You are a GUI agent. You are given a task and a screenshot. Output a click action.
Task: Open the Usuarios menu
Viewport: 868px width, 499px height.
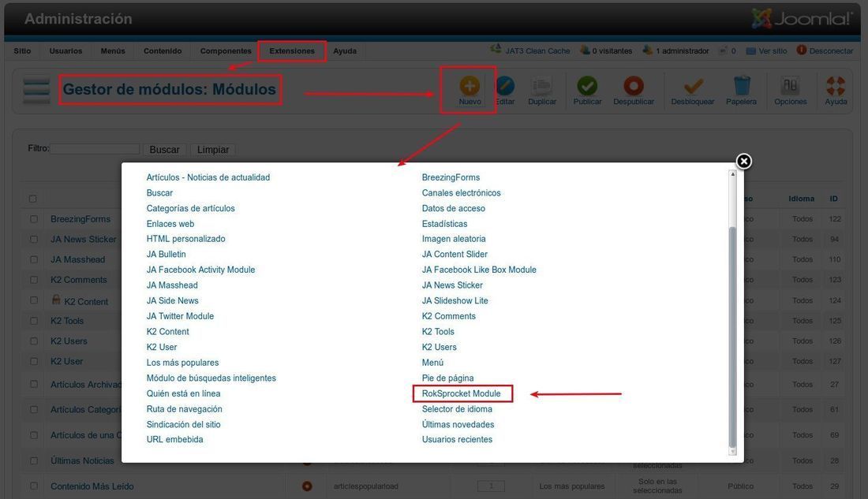tap(65, 51)
